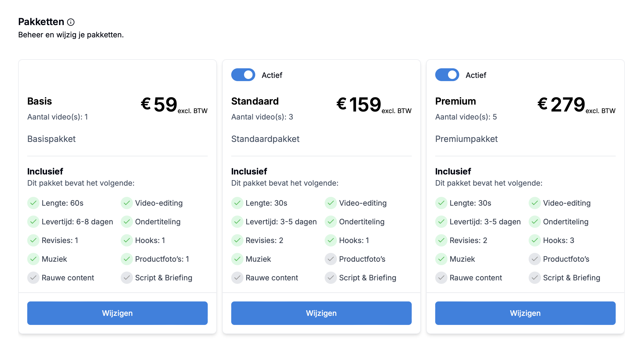Disable the Actief switch on Premium package
644x358 pixels.
click(x=447, y=75)
